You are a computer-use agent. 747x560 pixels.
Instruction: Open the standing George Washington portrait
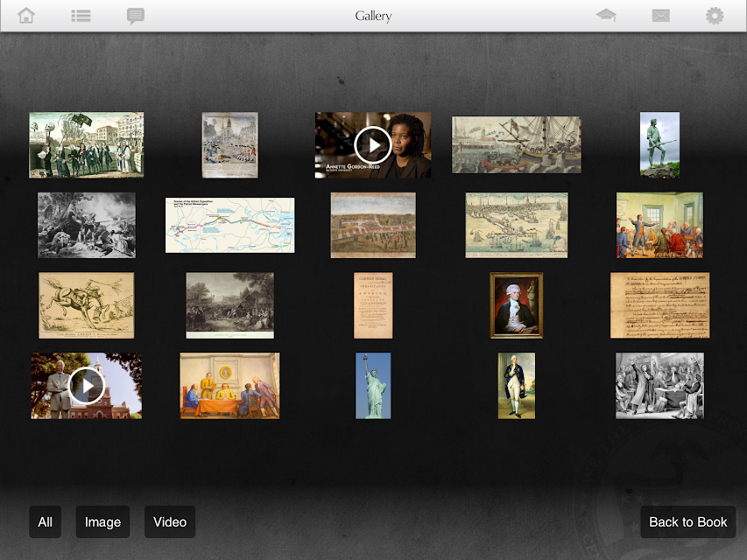(x=517, y=386)
